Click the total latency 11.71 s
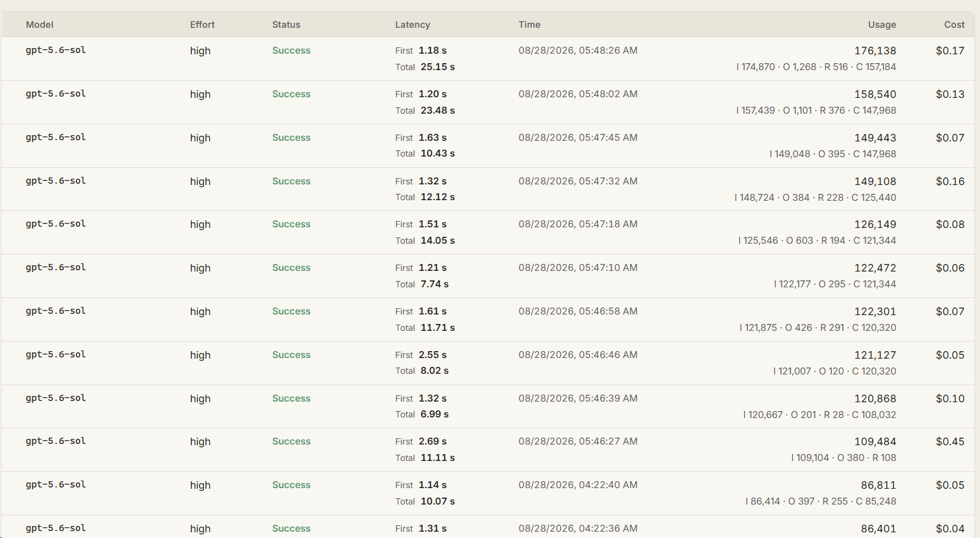The height and width of the screenshot is (538, 980). pyautogui.click(x=438, y=328)
